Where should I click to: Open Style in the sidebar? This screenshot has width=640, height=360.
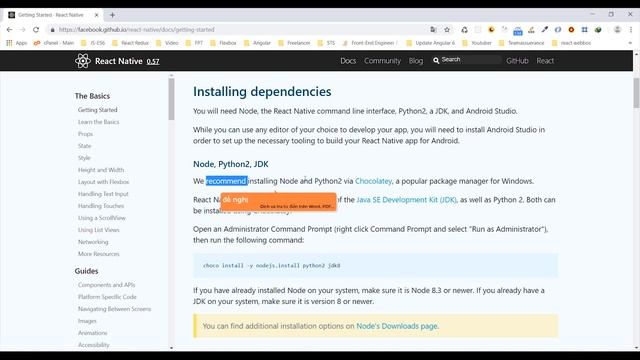[84, 158]
